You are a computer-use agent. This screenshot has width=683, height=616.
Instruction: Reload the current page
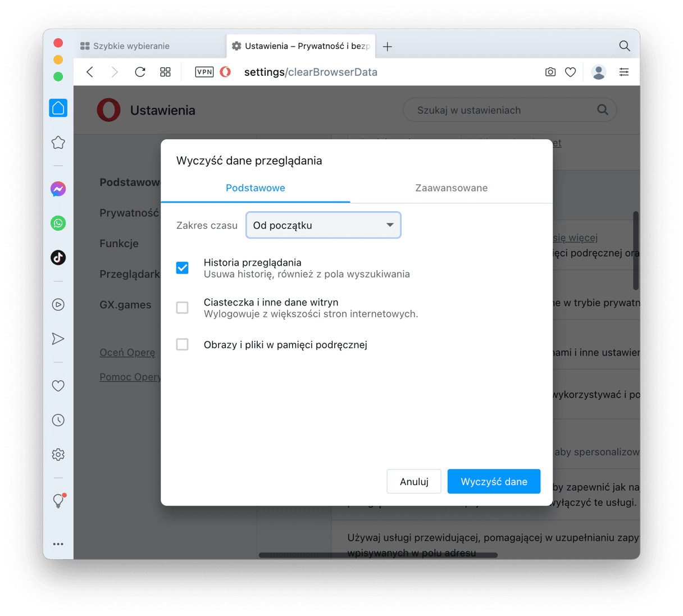point(140,72)
